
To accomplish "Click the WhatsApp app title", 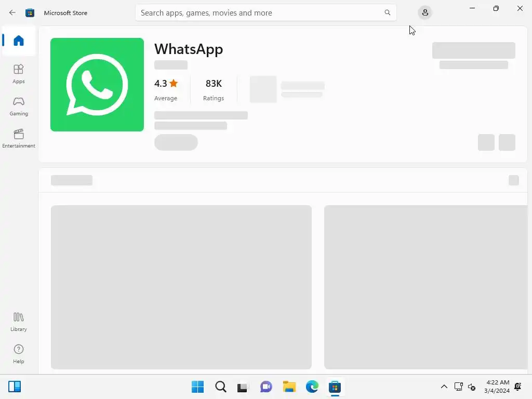I will (189, 49).
